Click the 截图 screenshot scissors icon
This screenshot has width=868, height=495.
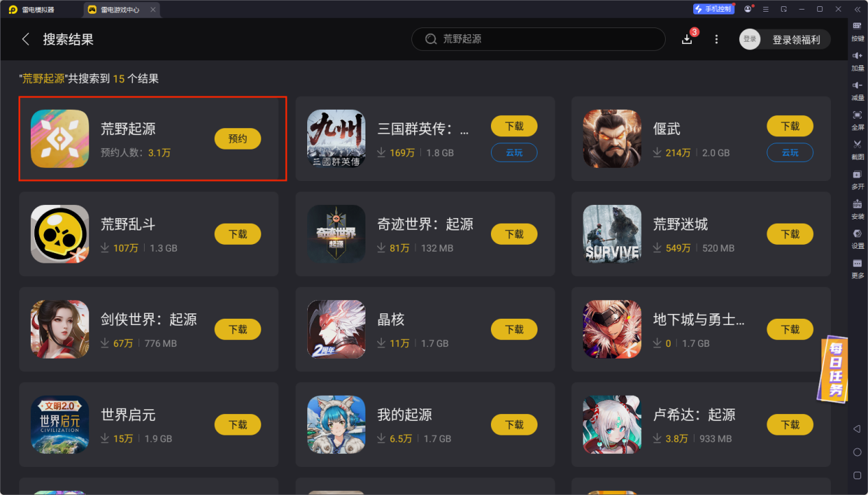(x=857, y=149)
